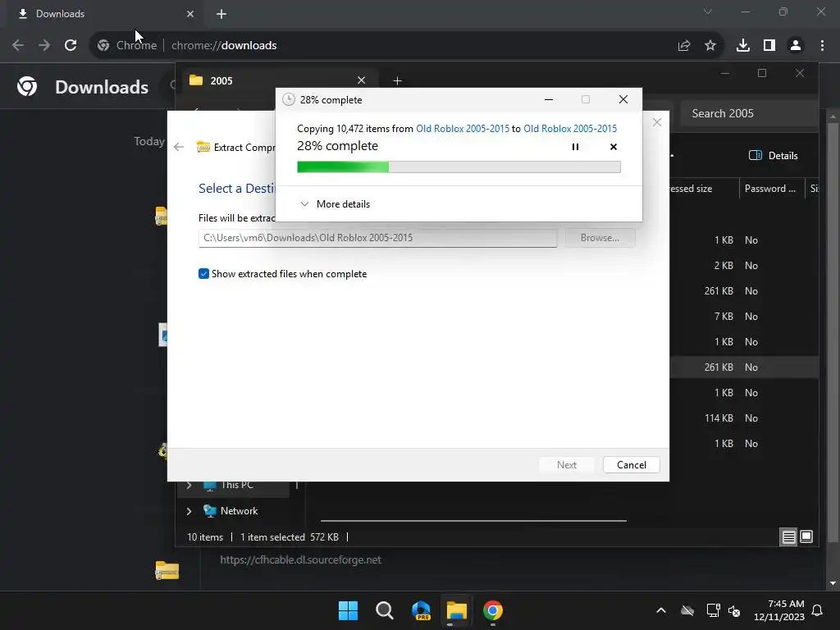Click the Next button in Extract dialog

pos(566,465)
